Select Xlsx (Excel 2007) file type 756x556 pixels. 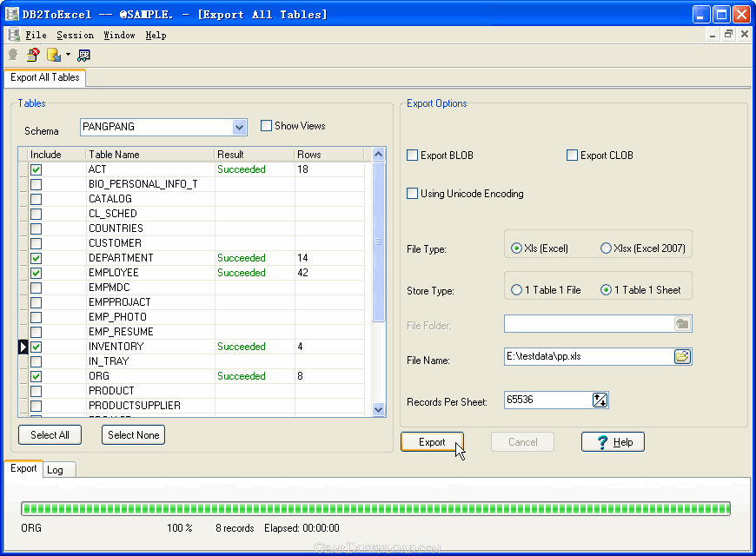[606, 248]
